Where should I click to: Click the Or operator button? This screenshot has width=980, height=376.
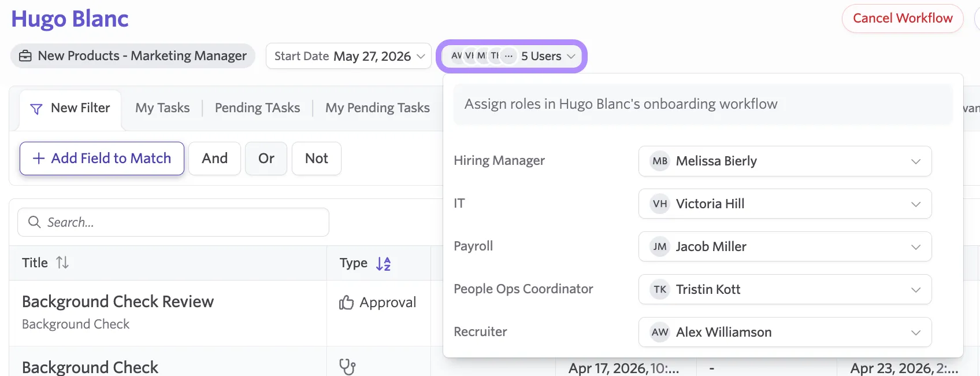click(x=266, y=158)
